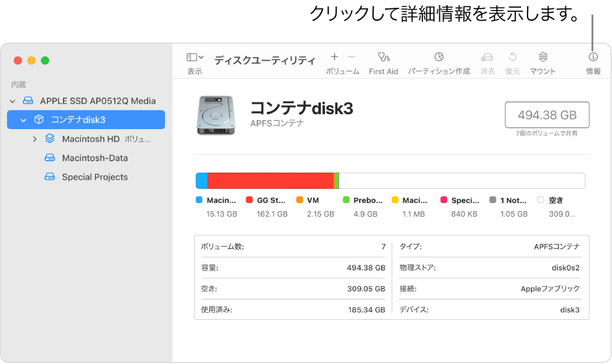Image resolution: width=612 pixels, height=364 pixels.
Task: Click the red GG St... usage segment
Action: point(270,181)
